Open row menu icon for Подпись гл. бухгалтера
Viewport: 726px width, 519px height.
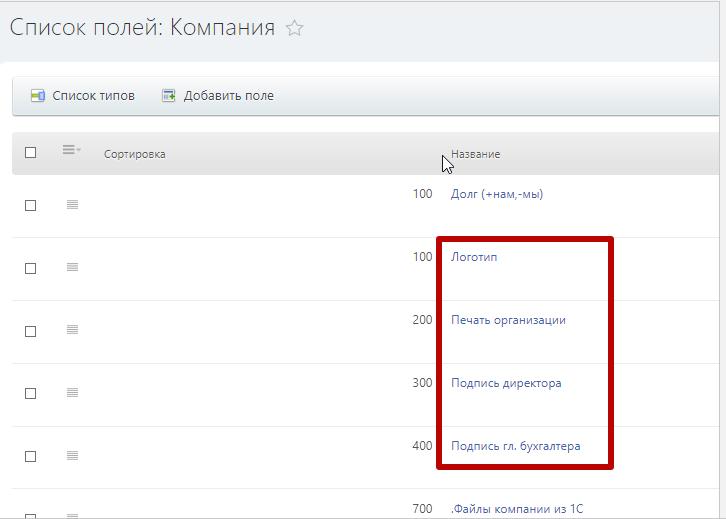point(72,456)
